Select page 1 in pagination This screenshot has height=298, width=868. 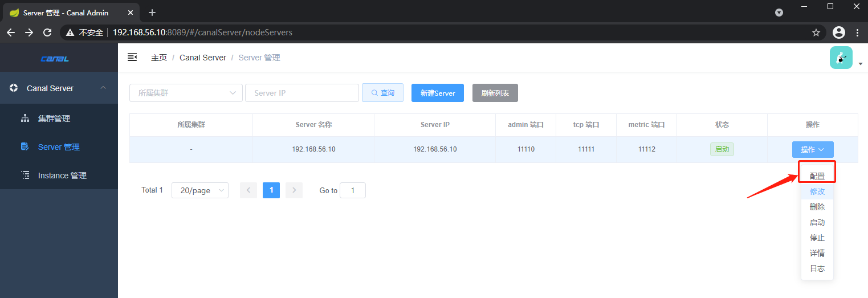tap(271, 190)
